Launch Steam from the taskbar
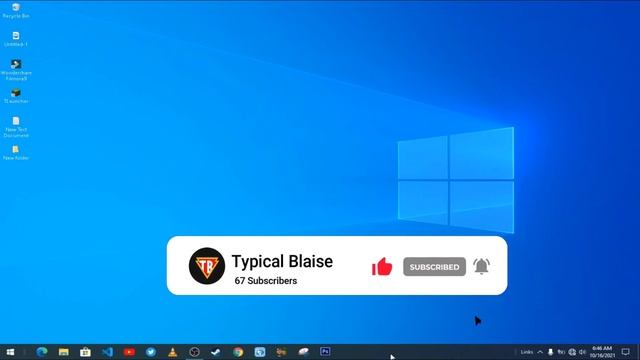This screenshot has width=640, height=360. (216, 352)
